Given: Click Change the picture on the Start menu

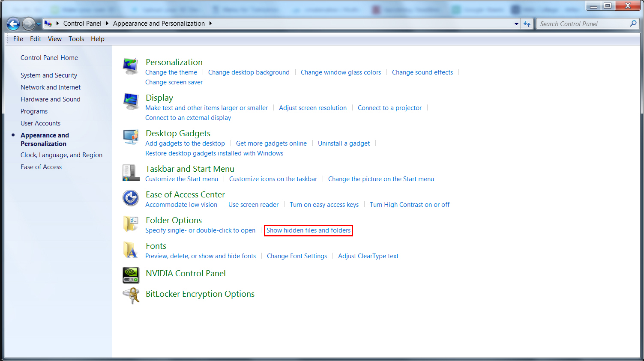Looking at the screenshot, I should (381, 179).
